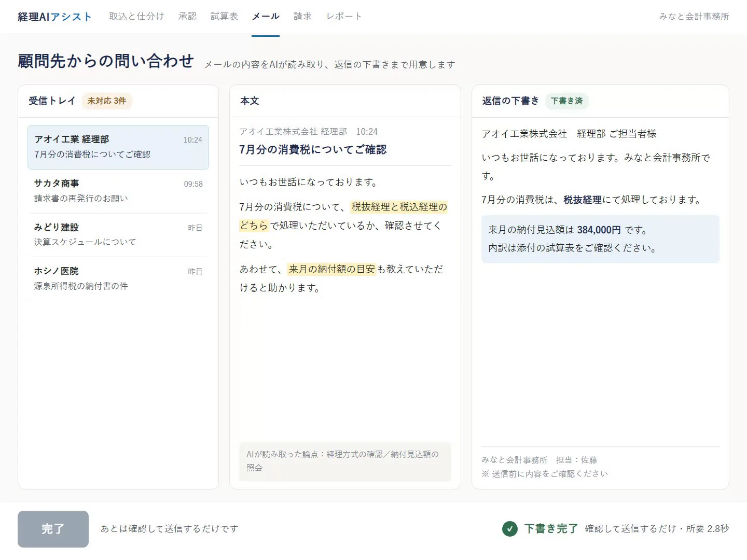This screenshot has width=747, height=560.
Task: Select the みどり建設 inbox message
Action: [x=118, y=235]
